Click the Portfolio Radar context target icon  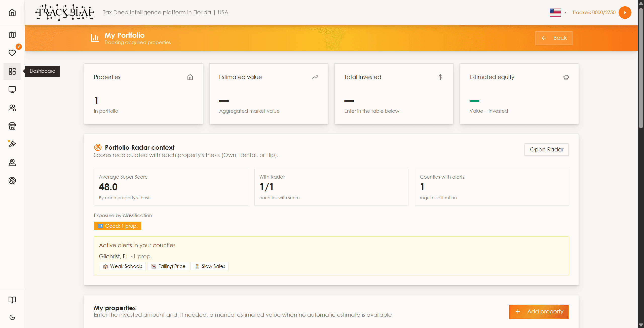pos(98,147)
